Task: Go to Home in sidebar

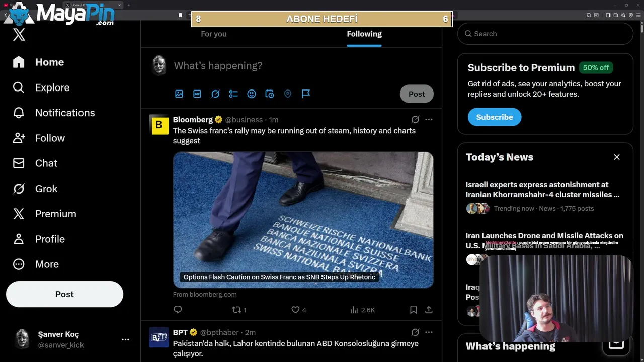Action: pyautogui.click(x=39, y=62)
